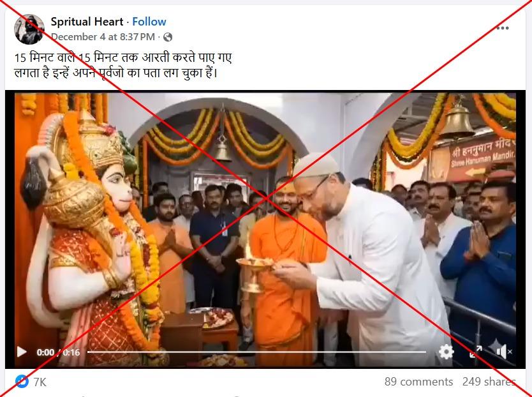View the 249 shares list
The height and width of the screenshot is (397, 532).
489,382
